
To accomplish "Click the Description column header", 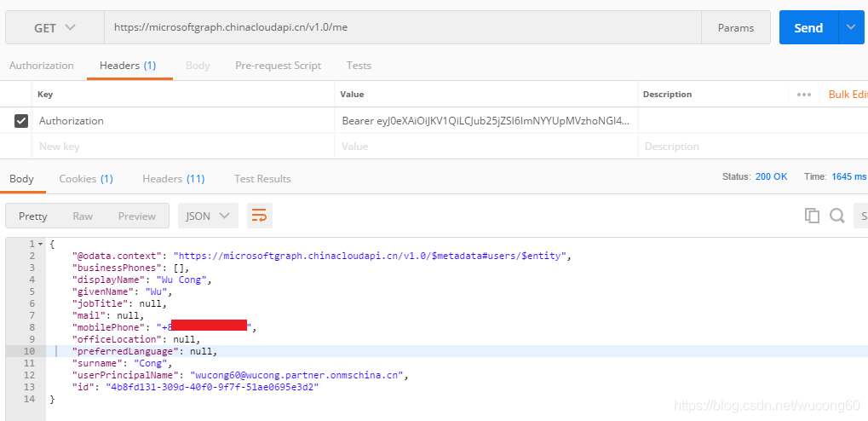I will 667,94.
